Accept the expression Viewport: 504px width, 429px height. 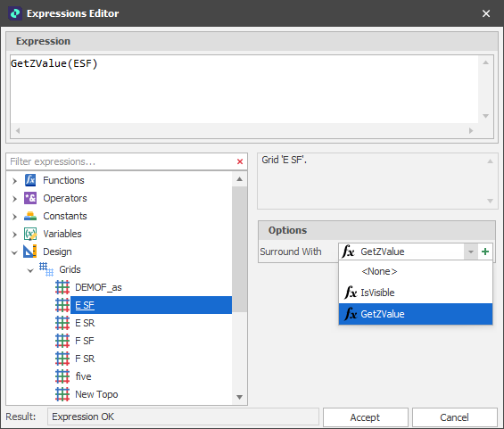[366, 417]
